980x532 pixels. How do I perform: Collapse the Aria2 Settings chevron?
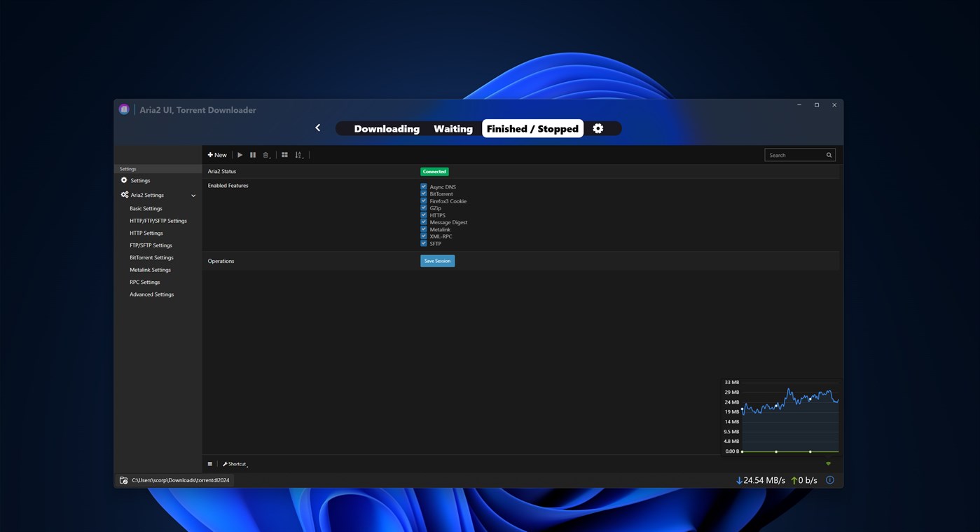click(x=193, y=195)
